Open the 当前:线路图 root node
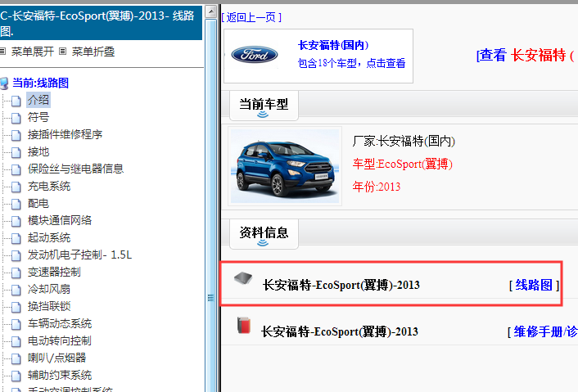578x392 pixels. click(x=41, y=83)
